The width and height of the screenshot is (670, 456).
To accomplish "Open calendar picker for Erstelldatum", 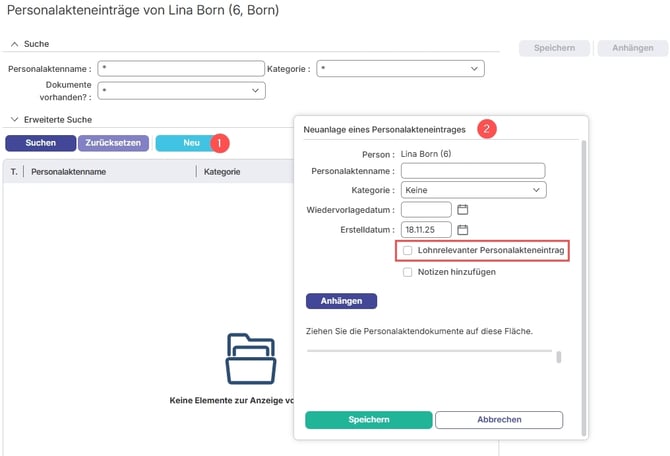I will (463, 230).
